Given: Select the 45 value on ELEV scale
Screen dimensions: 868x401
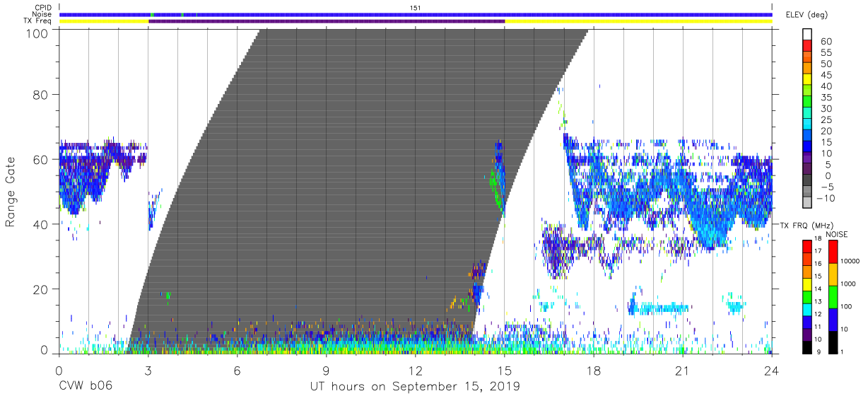Looking at the screenshot, I should (x=826, y=75).
